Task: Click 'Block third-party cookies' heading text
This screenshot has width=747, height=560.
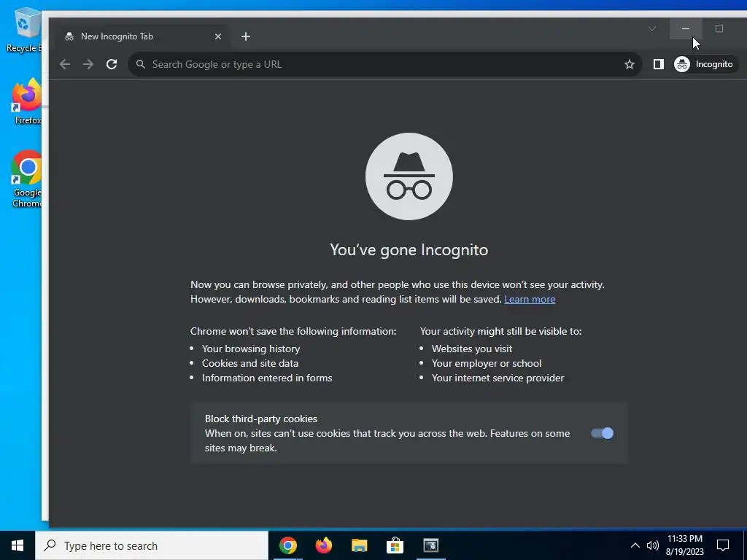Action: [261, 419]
